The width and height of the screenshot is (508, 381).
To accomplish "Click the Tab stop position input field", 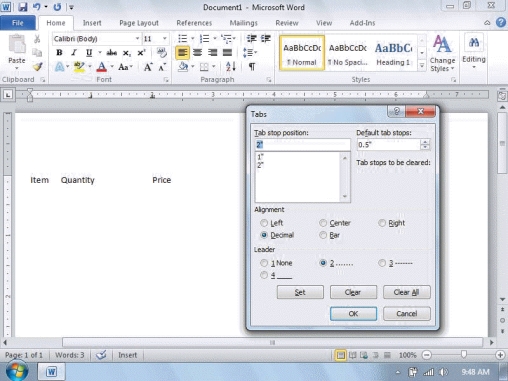I will tap(302, 145).
